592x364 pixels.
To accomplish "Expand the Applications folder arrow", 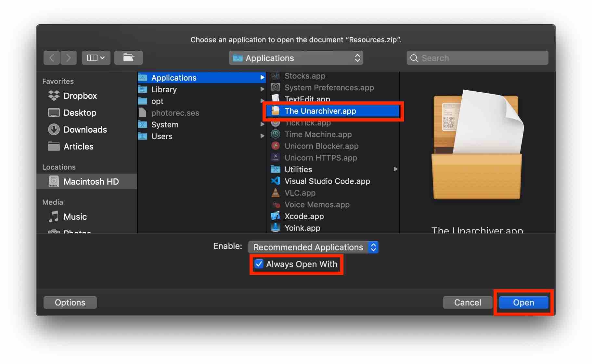I will tap(262, 77).
